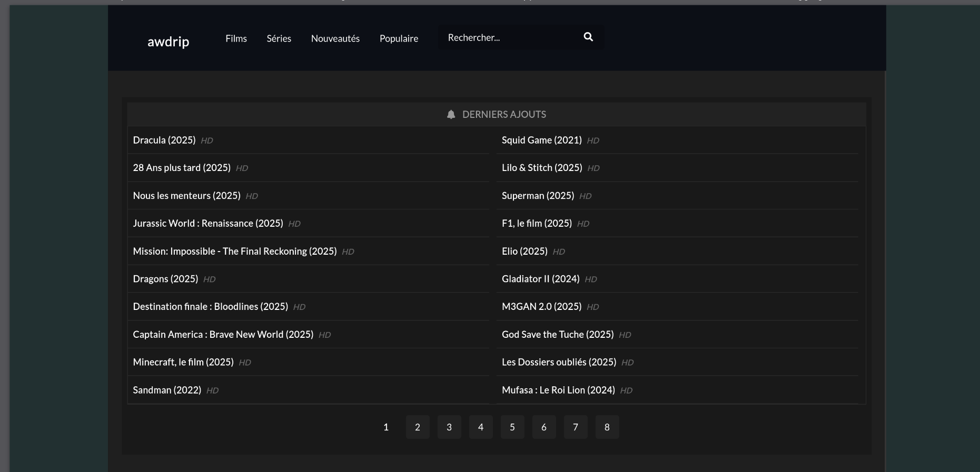Open M3GAN 2.0 (2025)

click(542, 307)
